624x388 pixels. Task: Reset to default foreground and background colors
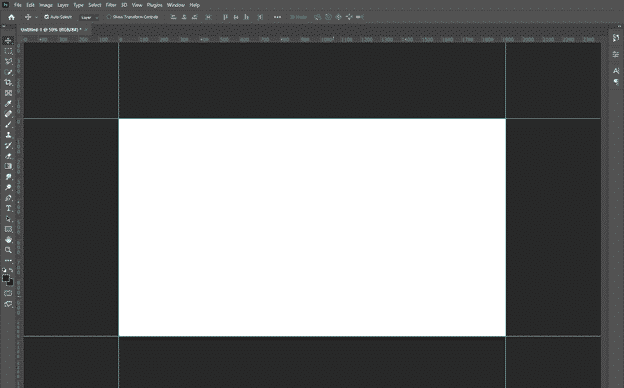[4, 270]
